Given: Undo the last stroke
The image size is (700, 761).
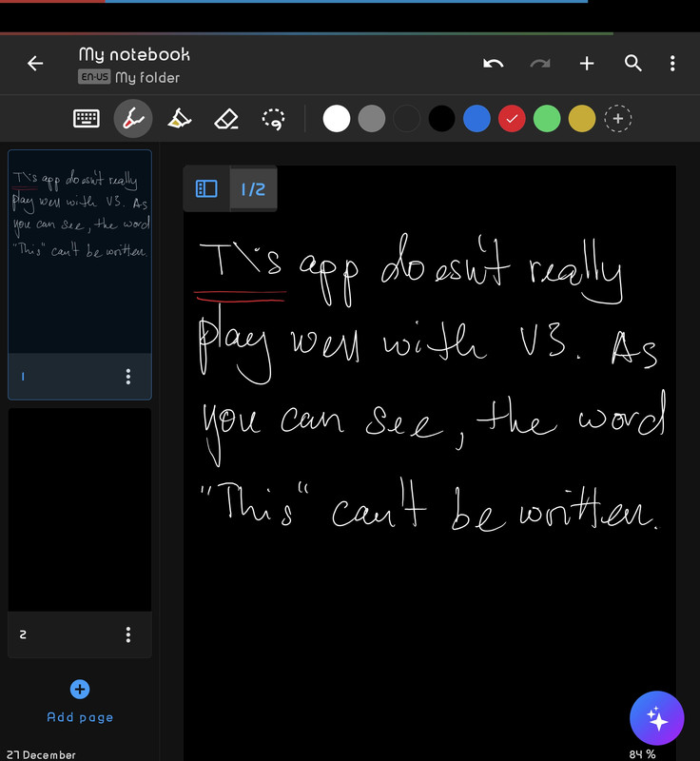Looking at the screenshot, I should (493, 64).
